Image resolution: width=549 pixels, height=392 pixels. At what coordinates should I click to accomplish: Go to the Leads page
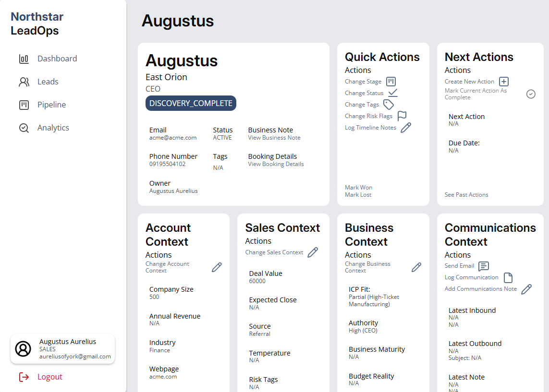tap(48, 82)
